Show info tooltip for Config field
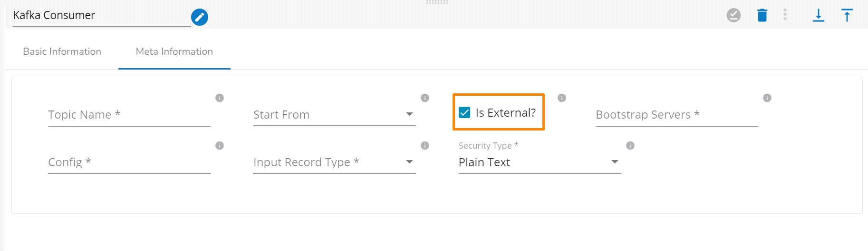The image size is (868, 251). click(x=220, y=145)
